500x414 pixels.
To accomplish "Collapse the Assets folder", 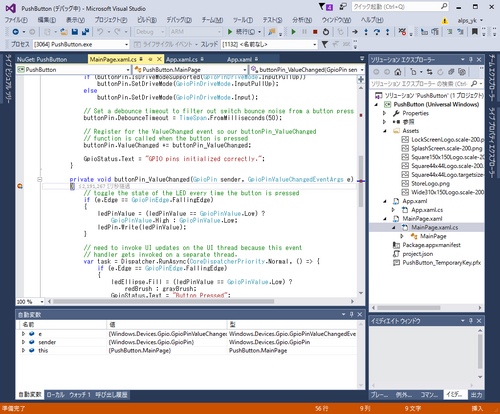I will point(385,131).
